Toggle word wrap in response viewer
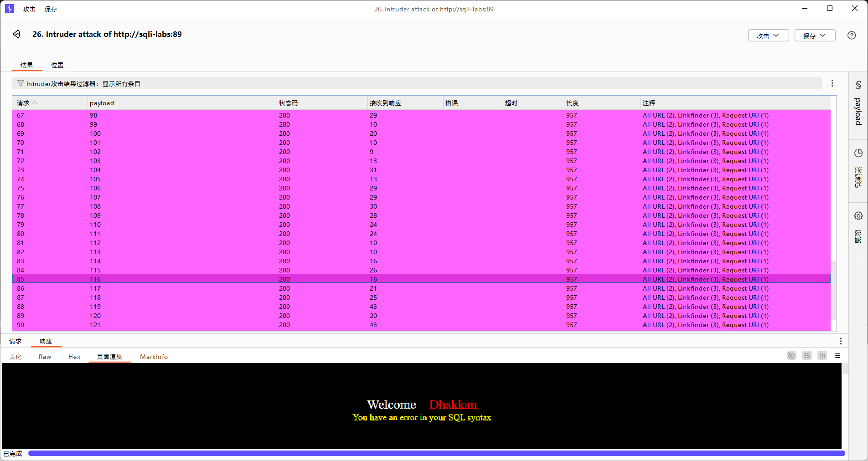868x461 pixels. pyautogui.click(x=807, y=356)
